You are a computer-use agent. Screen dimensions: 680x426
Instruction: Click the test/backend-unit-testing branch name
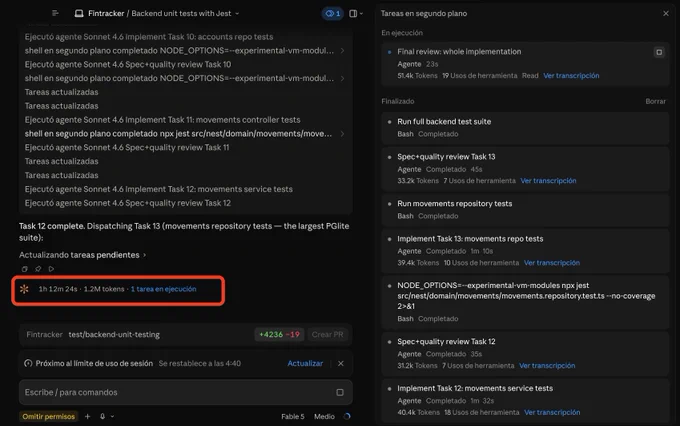(x=114, y=334)
